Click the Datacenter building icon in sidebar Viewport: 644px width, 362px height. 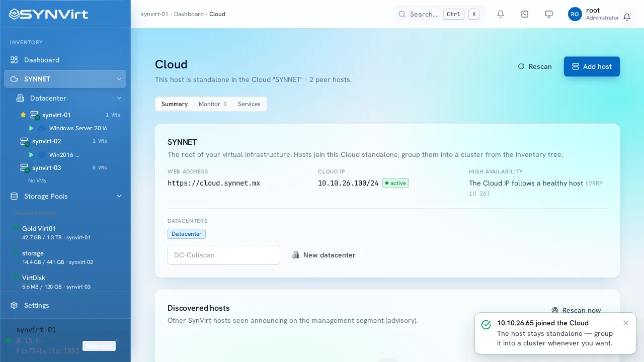[x=20, y=98]
